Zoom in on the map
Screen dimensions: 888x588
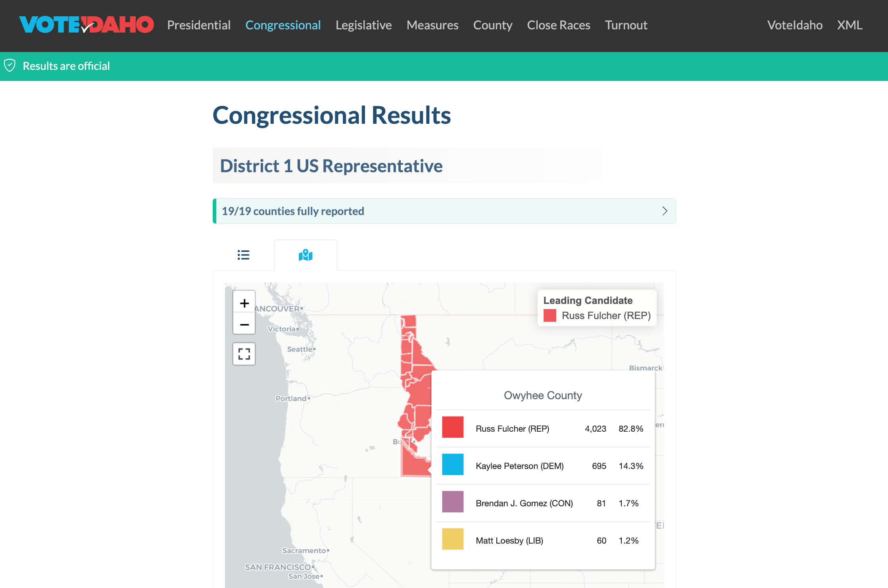[244, 303]
